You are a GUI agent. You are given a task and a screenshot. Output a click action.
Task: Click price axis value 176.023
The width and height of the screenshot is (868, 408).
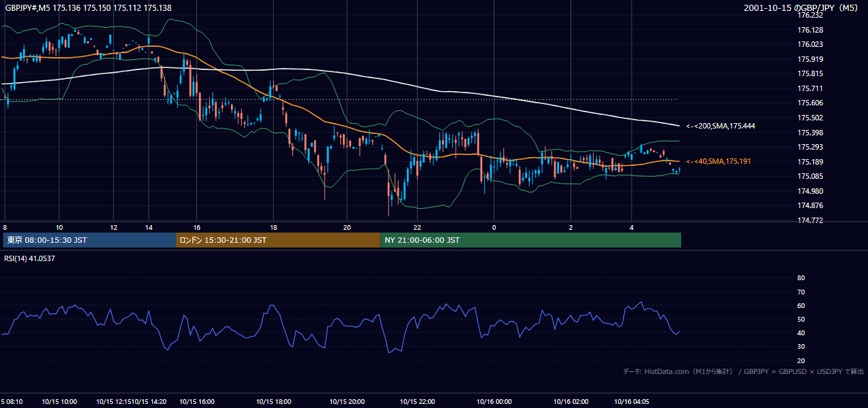tap(810, 44)
